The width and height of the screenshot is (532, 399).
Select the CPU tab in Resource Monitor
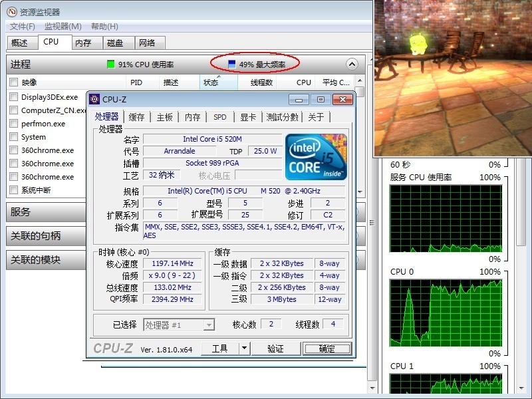coord(55,42)
